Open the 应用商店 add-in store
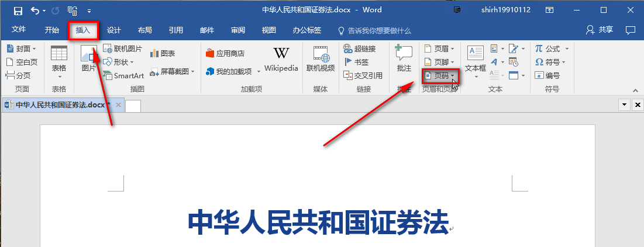 225,53
